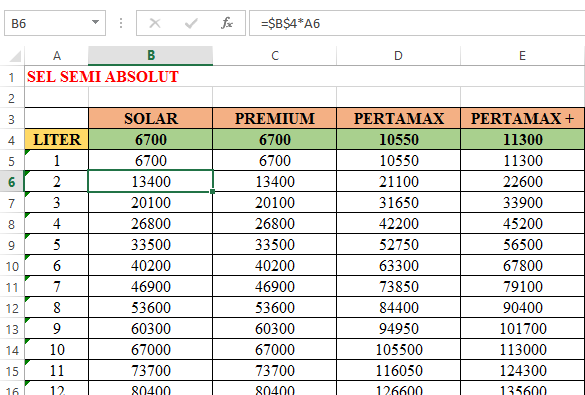Select cell with value 124300
The width and height of the screenshot is (585, 395).
(x=522, y=370)
